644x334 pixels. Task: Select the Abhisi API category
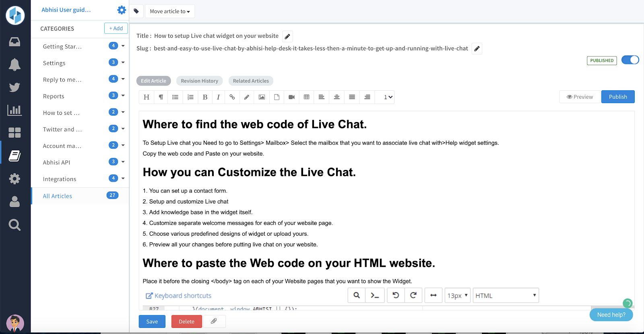point(57,163)
